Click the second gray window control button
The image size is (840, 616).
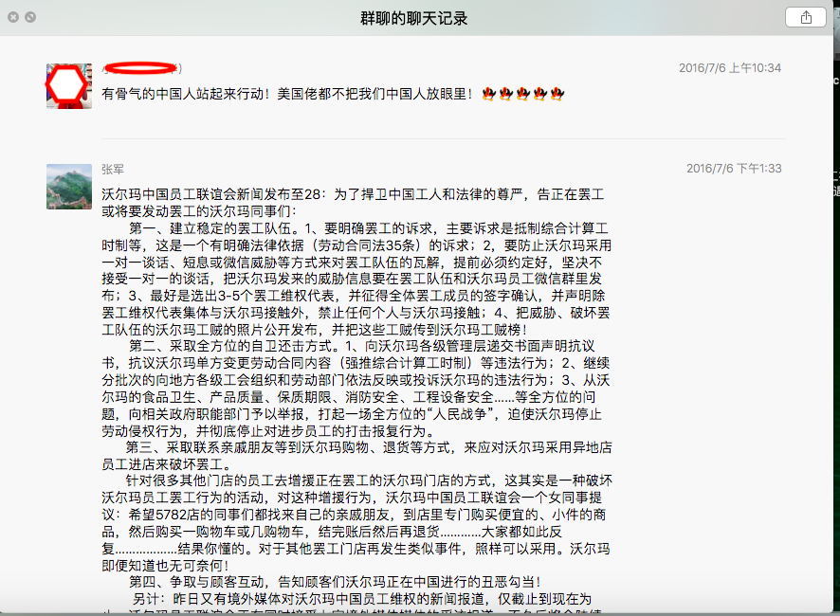(30, 17)
